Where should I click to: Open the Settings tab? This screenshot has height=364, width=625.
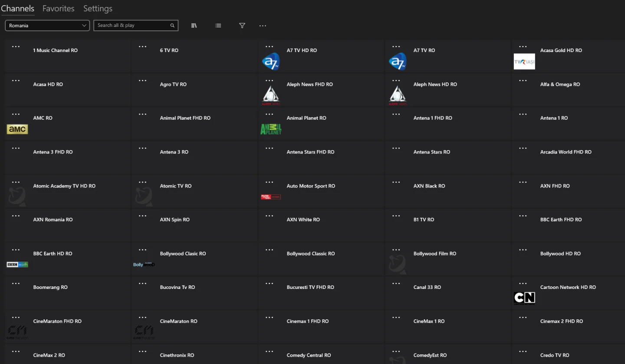[x=98, y=8]
